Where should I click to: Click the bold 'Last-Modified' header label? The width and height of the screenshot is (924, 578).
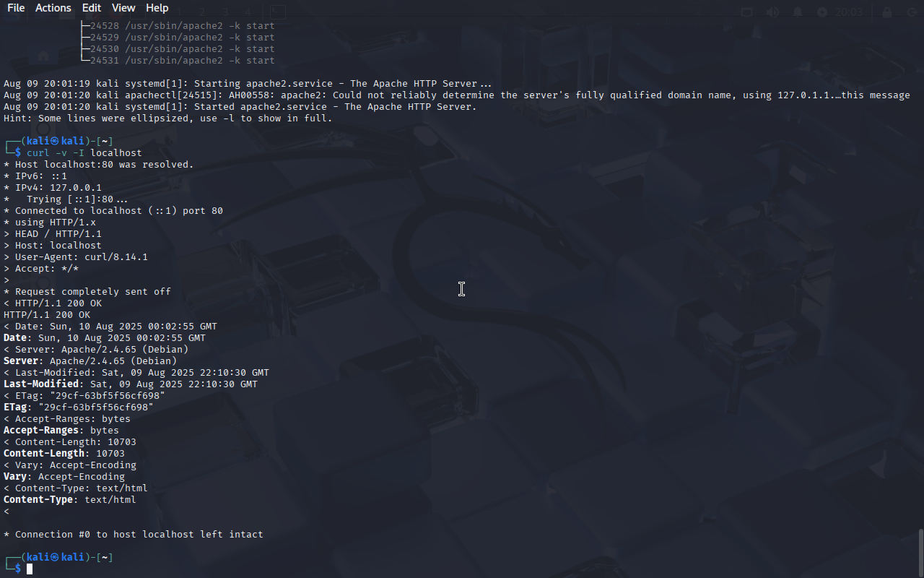click(41, 384)
